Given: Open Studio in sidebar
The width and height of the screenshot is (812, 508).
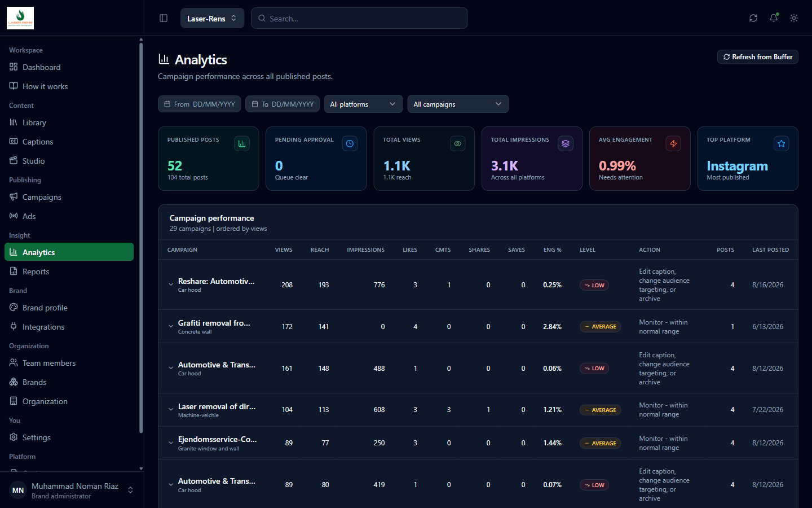Looking at the screenshot, I should coord(69,161).
